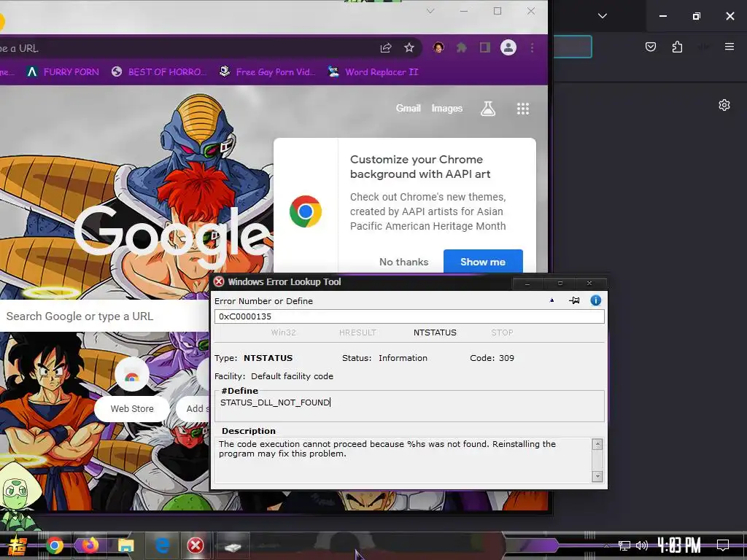Viewport: 747px width, 560px height.
Task: Open the extensions puzzle icon in Chrome
Action: point(462,47)
